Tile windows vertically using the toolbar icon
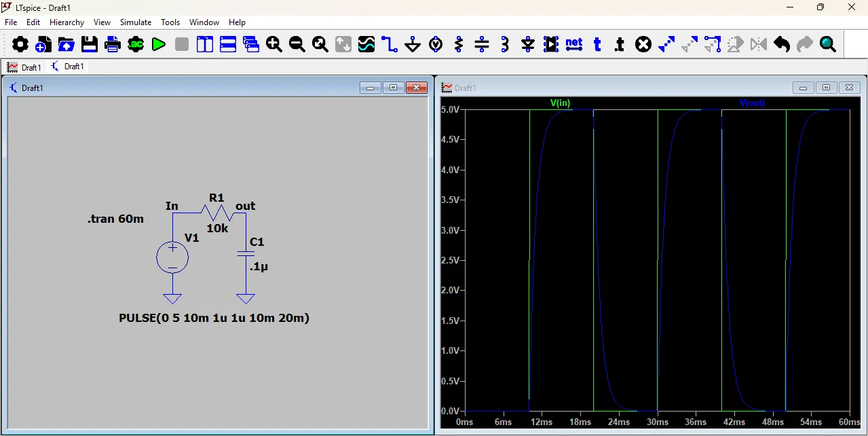The image size is (868, 436). [x=205, y=45]
